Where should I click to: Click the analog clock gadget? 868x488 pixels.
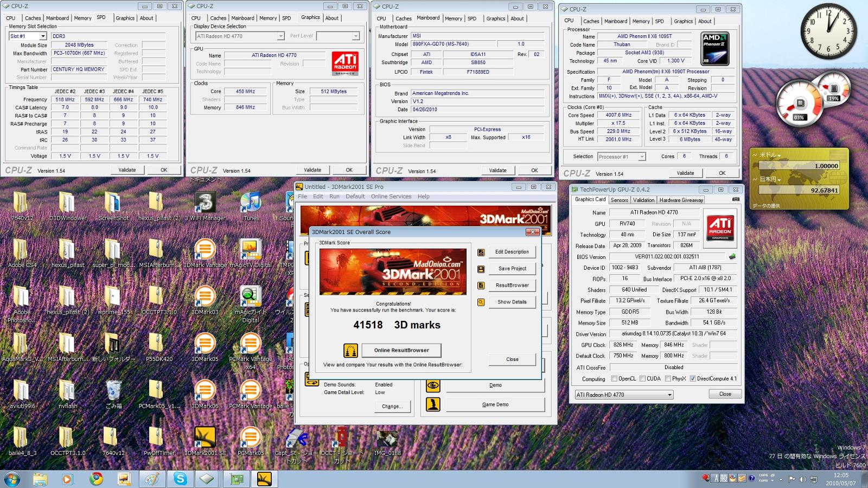tap(828, 31)
